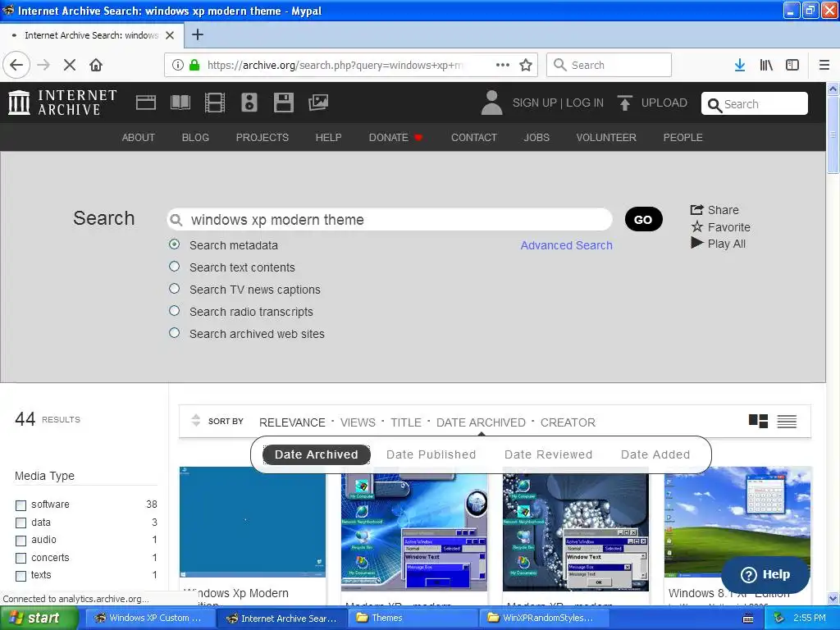Click the GO search button
Viewport: 840px width, 630px height.
pos(643,220)
